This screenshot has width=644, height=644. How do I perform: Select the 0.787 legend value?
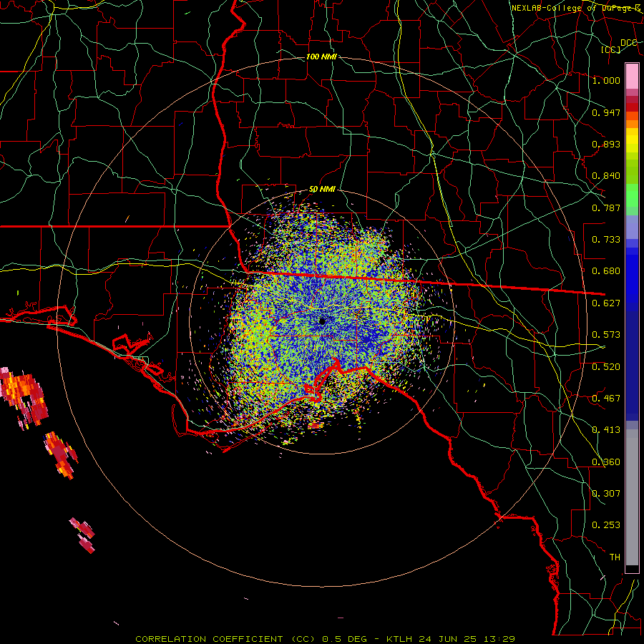[606, 208]
